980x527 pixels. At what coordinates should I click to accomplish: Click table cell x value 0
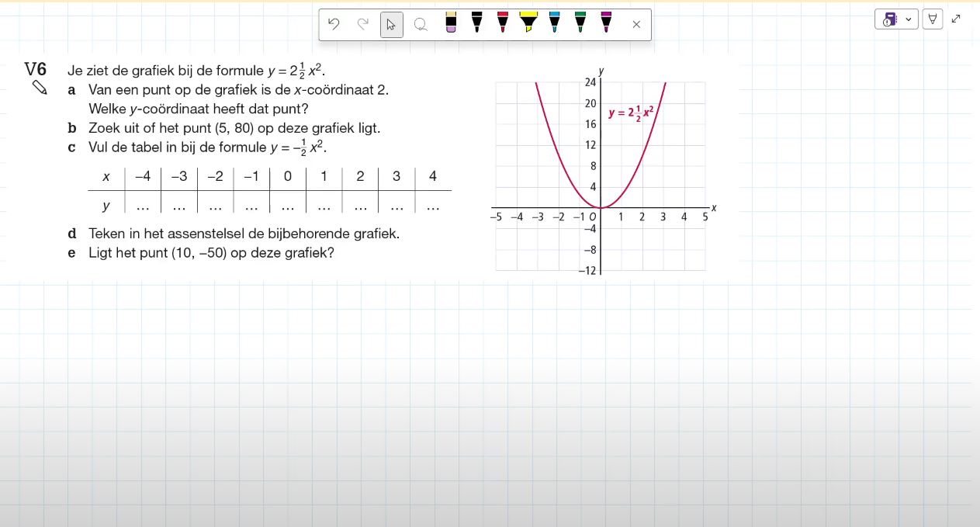click(x=288, y=176)
